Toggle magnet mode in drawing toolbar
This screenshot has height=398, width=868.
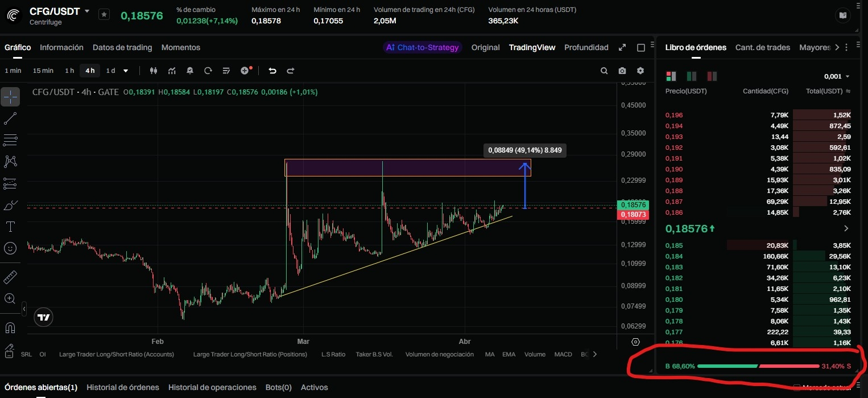click(10, 327)
